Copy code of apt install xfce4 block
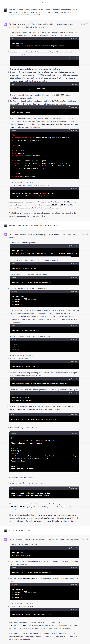 [x=73, y=548]
